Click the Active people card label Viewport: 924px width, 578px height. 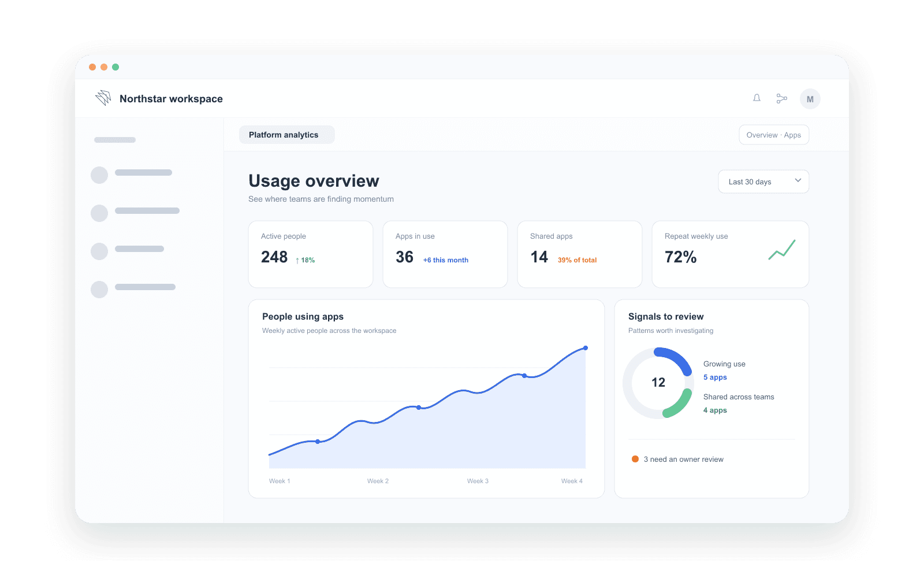click(284, 236)
